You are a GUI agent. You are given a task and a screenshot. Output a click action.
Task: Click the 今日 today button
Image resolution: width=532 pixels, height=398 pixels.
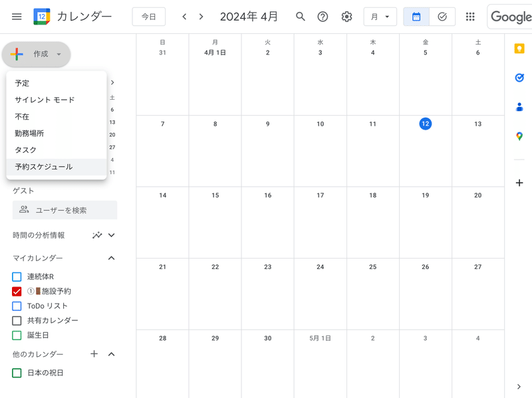point(148,17)
